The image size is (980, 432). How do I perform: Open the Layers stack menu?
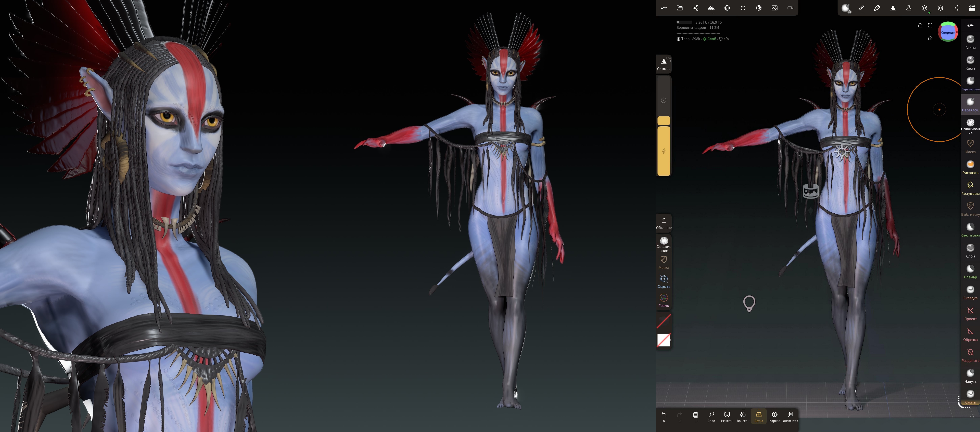[924, 8]
